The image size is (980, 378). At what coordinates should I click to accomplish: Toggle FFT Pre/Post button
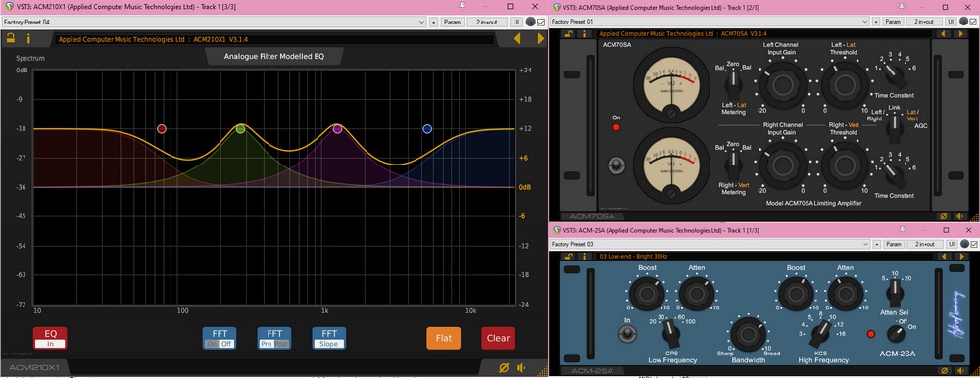click(274, 338)
